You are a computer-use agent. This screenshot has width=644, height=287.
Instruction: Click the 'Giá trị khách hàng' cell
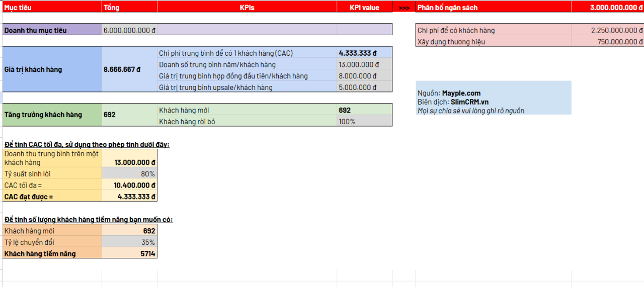click(x=52, y=69)
